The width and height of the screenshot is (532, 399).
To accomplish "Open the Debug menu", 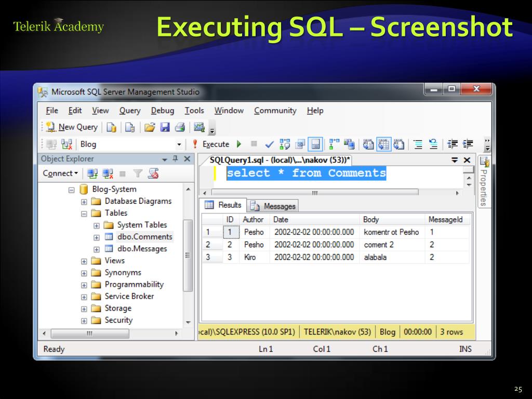I will pos(163,111).
